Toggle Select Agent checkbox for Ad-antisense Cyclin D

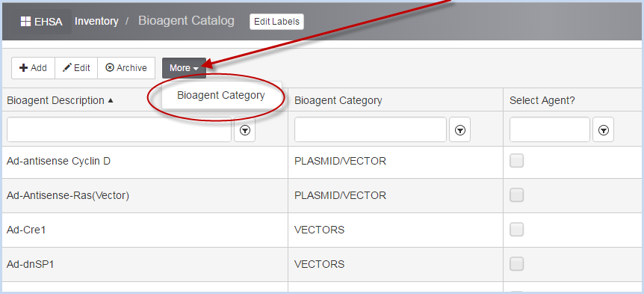pos(517,161)
